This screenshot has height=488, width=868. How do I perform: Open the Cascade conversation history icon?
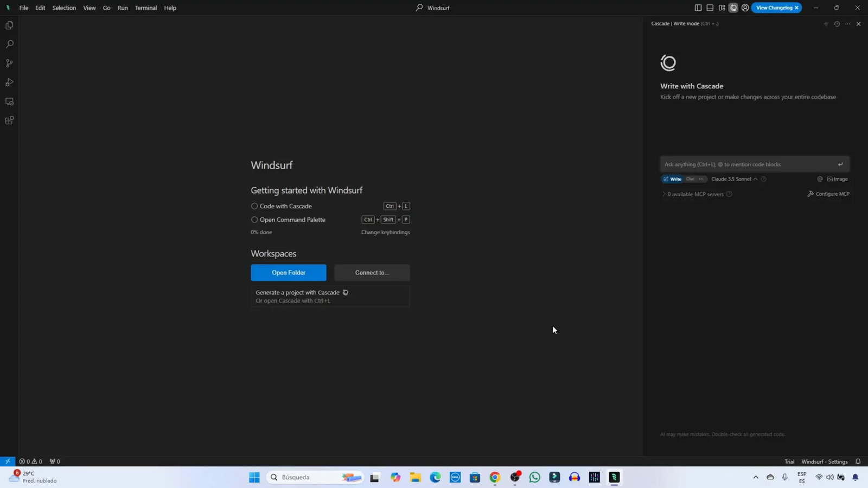[837, 24]
